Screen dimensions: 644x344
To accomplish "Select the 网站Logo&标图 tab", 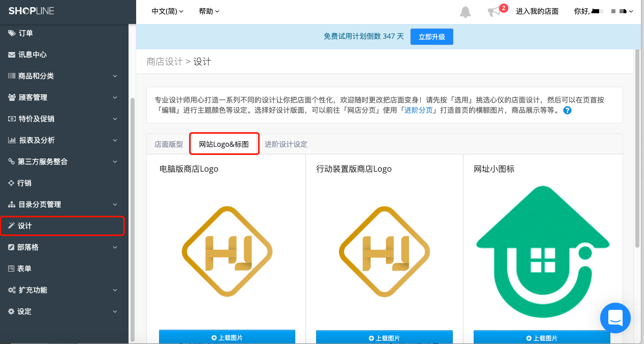I will tap(224, 144).
